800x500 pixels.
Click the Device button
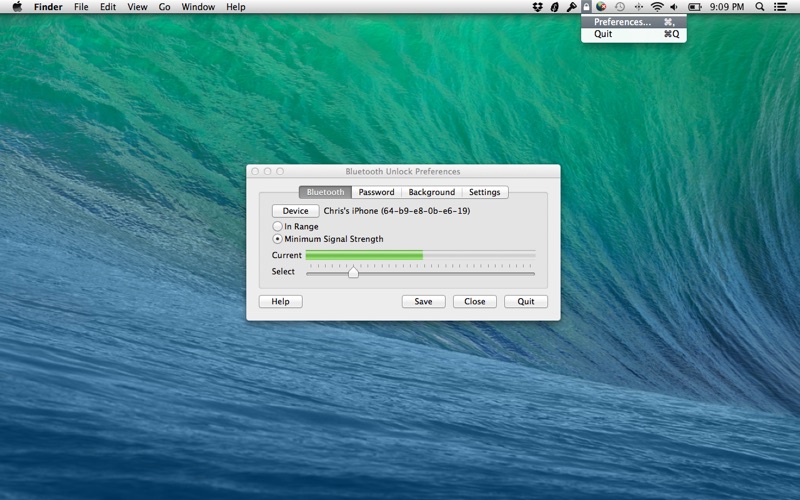[295, 211]
